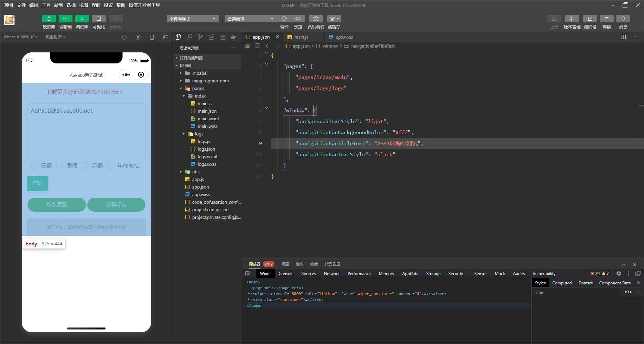Screen dimensions: 644x344
Task: Open the source control icon in sidebar
Action: (201, 37)
